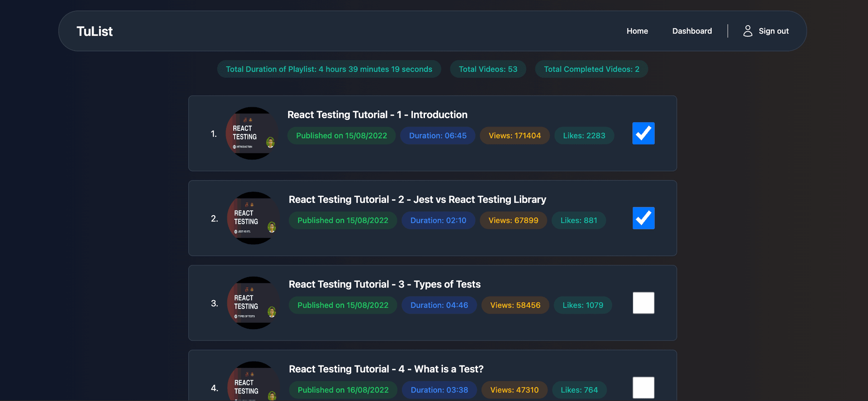The height and width of the screenshot is (401, 868).
Task: Click Likes: 881 badge
Action: pos(579,221)
